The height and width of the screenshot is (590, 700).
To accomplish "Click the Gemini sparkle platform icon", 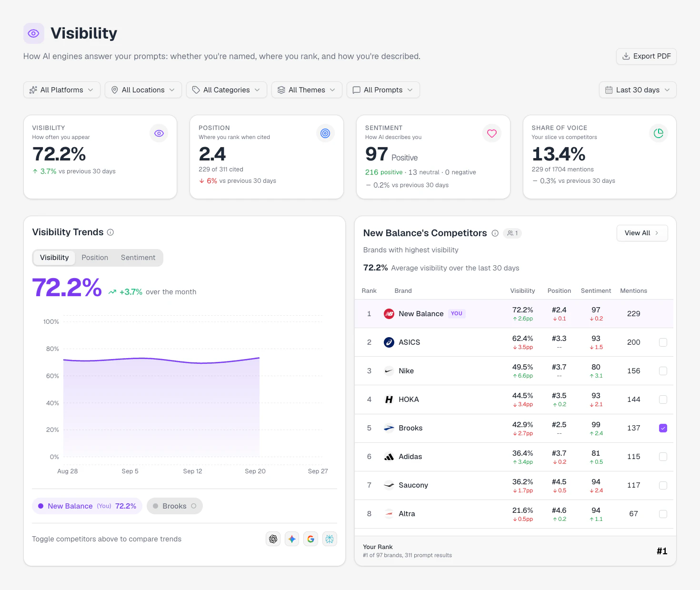I will point(292,539).
